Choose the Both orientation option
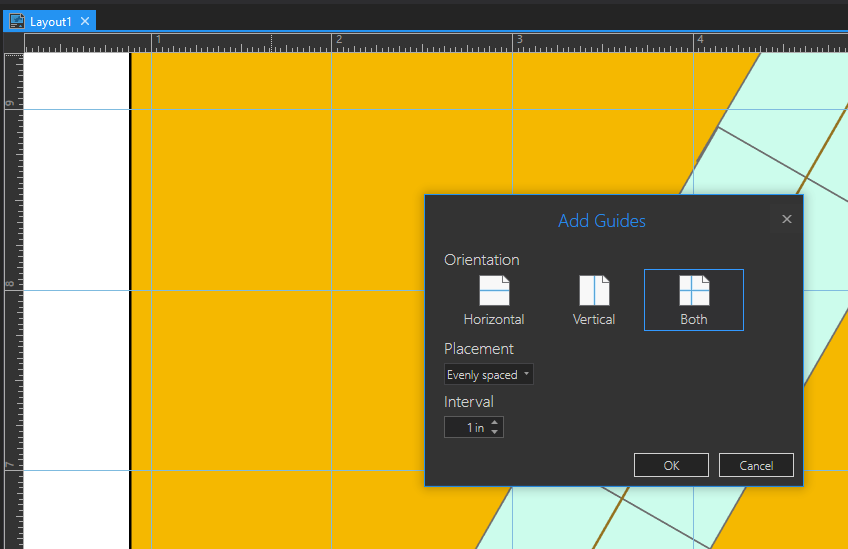 [694, 300]
